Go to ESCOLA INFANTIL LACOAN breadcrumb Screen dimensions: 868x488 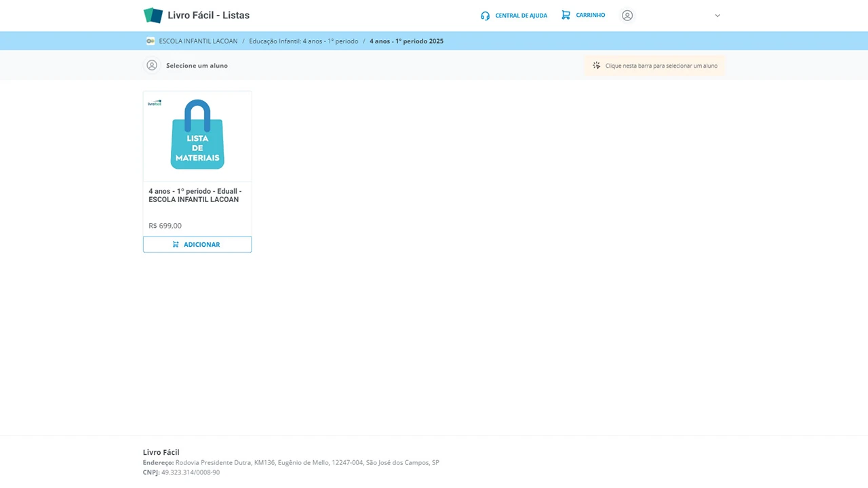(198, 41)
